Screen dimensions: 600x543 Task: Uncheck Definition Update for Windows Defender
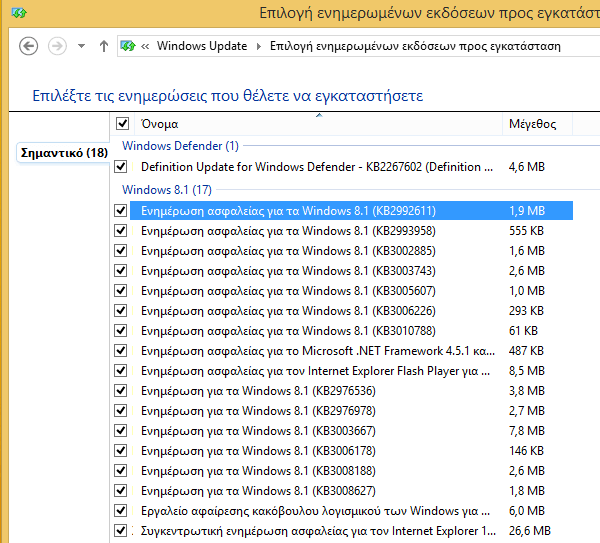click(121, 166)
